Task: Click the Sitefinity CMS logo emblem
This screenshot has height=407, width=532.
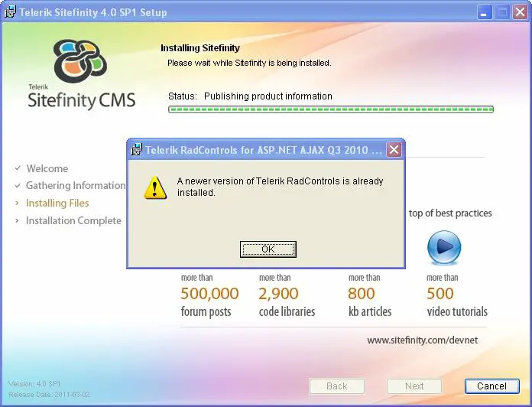Action: pos(80,61)
